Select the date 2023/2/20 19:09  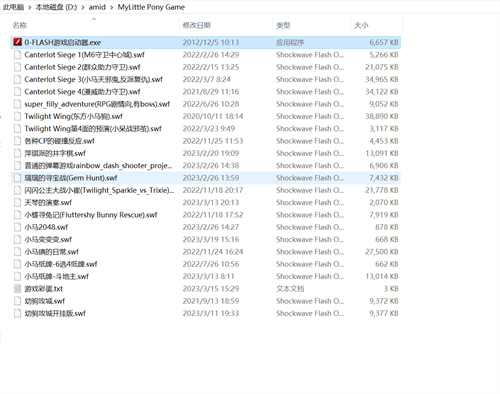coord(211,153)
